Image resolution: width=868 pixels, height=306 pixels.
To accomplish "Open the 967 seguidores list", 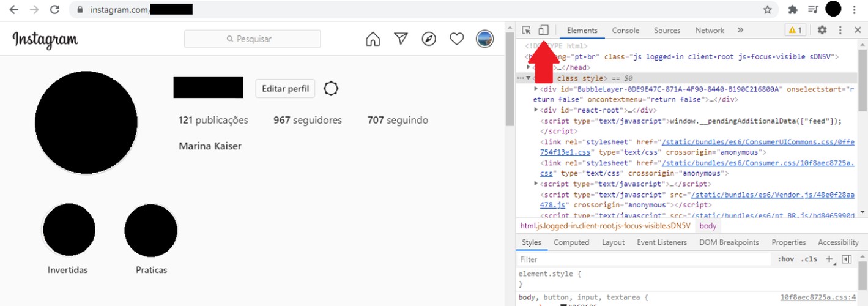I will (308, 120).
